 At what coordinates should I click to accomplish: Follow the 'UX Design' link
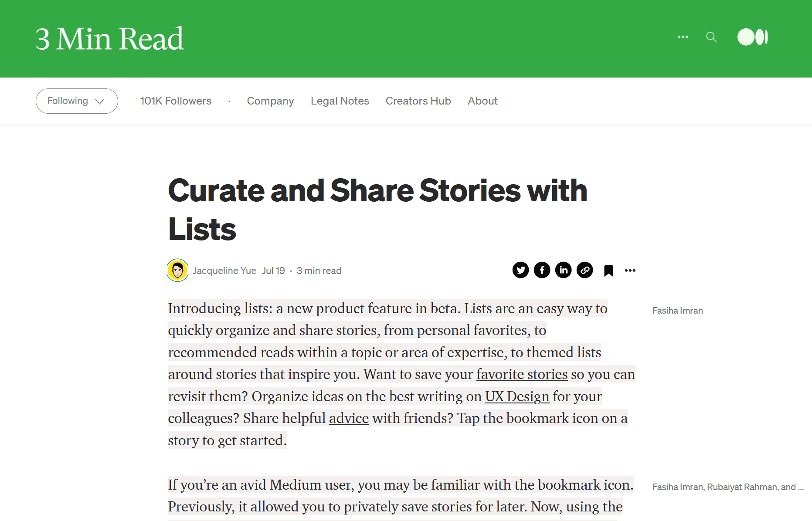(517, 396)
